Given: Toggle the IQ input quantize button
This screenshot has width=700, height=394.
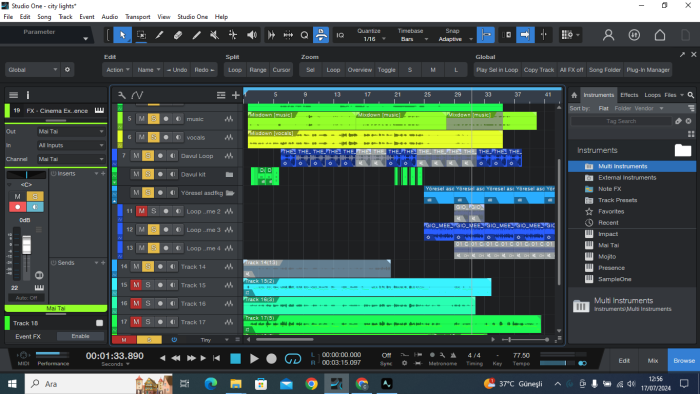Looking at the screenshot, I should [x=340, y=35].
